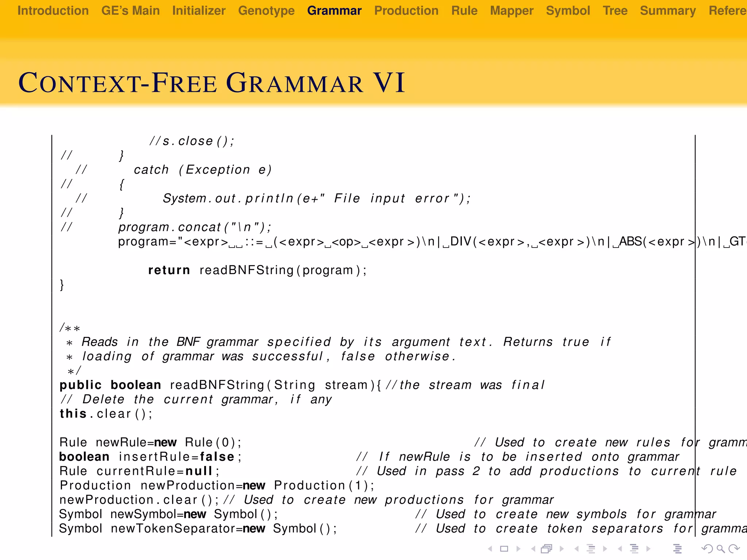Select the current Grammar section
The height and width of the screenshot is (560, 747).
pyautogui.click(x=334, y=11)
